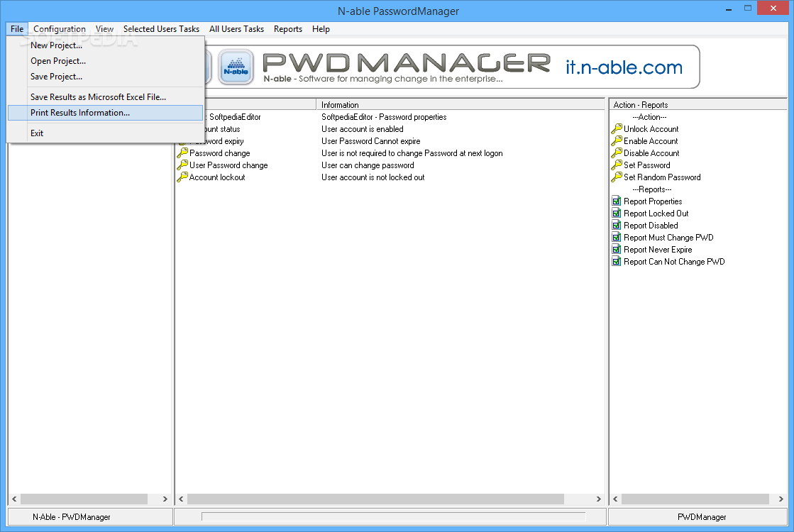Click the middle pane horizontal scrollbar thumb
The image size is (794, 532).
[x=375, y=499]
